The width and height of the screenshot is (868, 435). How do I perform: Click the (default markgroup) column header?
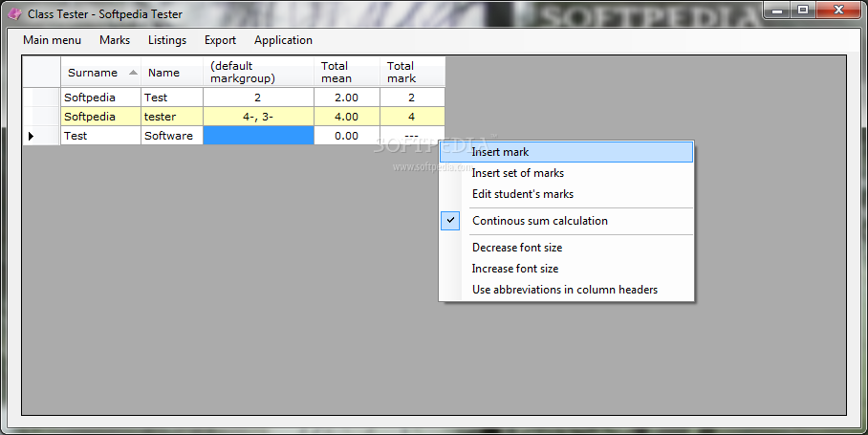[258, 72]
